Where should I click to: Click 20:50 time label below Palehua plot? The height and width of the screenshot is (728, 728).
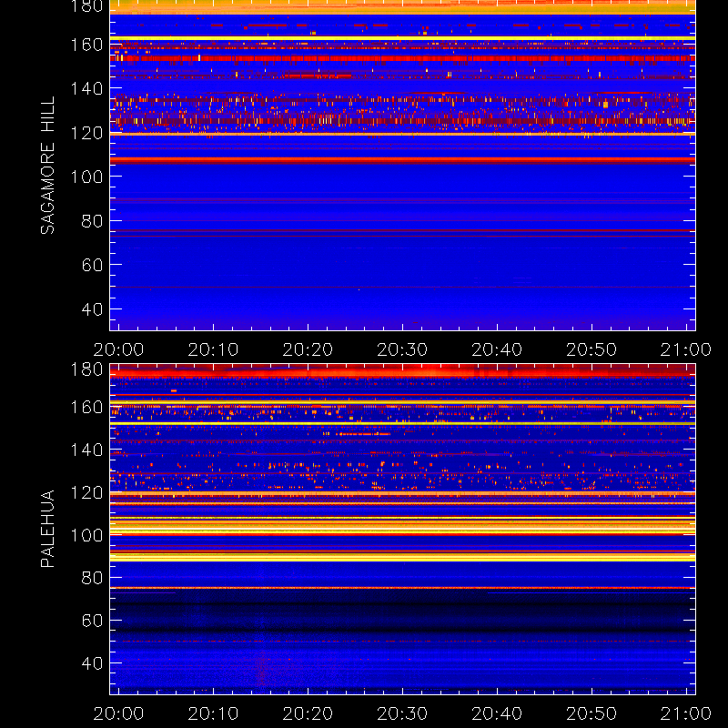(591, 713)
